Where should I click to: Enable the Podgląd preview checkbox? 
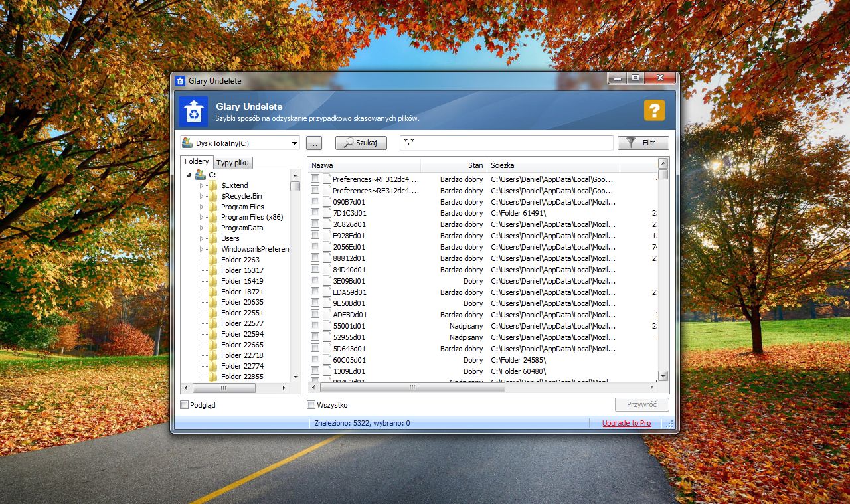185,404
